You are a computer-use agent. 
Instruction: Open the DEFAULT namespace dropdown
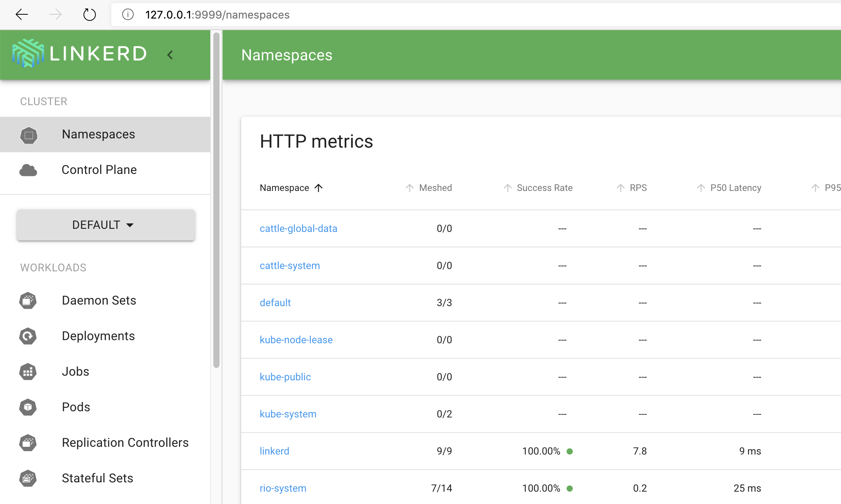pyautogui.click(x=106, y=225)
